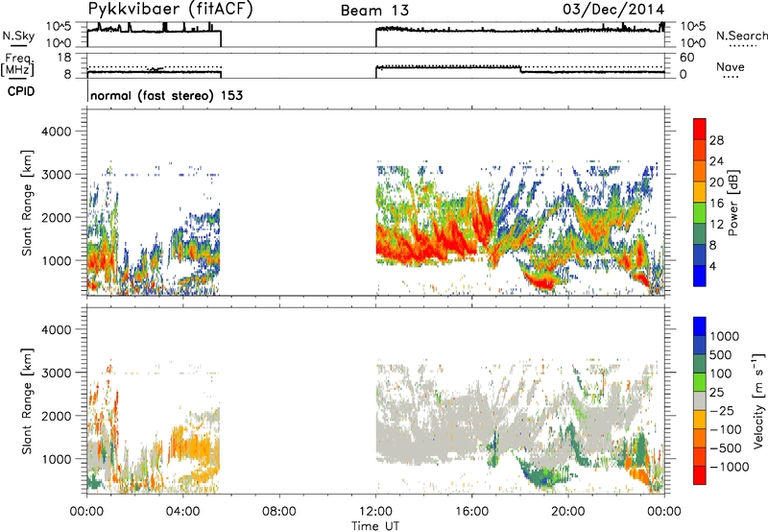This screenshot has width=768, height=532.
Task: Click the '4' power colorbar tick
Action: 712,266
